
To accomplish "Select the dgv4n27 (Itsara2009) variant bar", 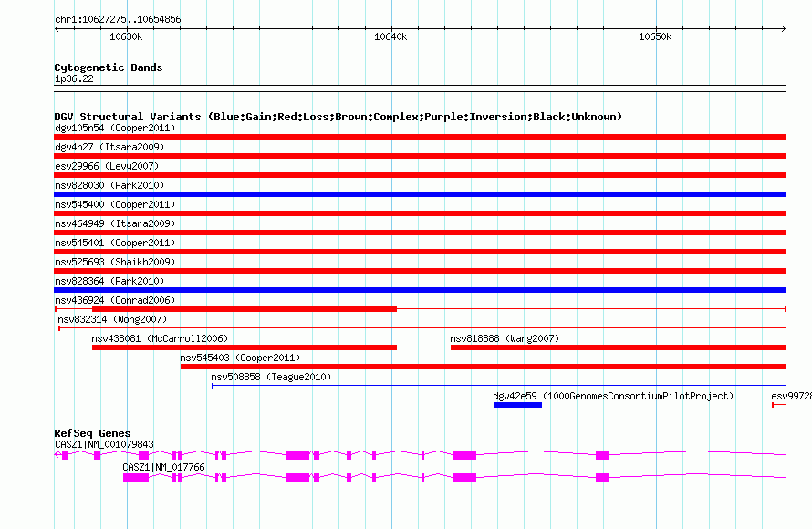I will pos(420,156).
